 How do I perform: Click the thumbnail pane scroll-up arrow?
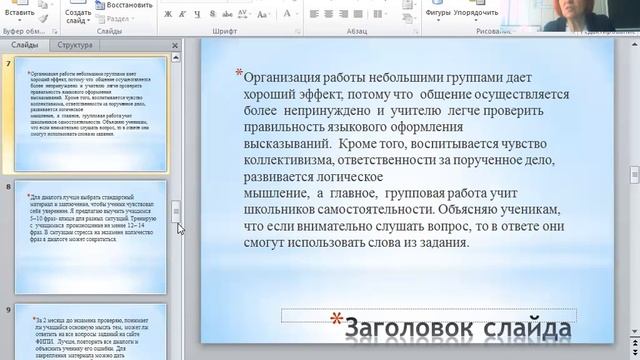pos(176,58)
